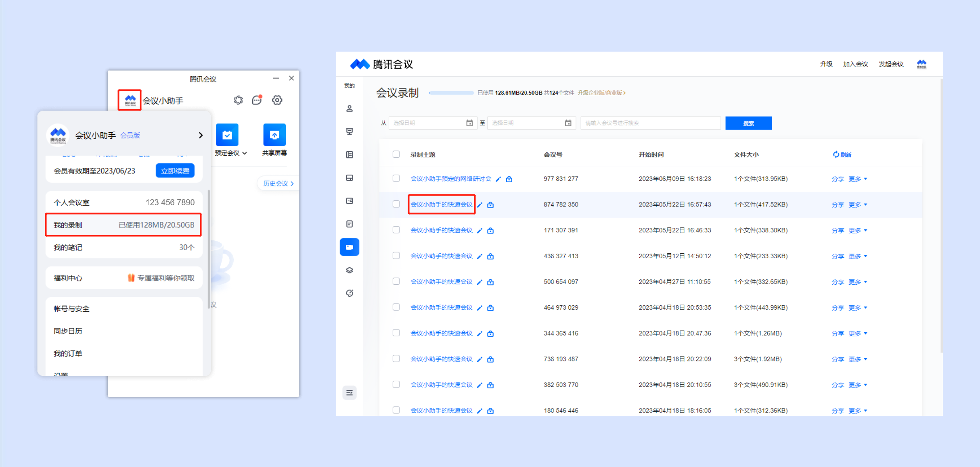Click the blue 搜索 button
980x467 pixels.
point(748,123)
